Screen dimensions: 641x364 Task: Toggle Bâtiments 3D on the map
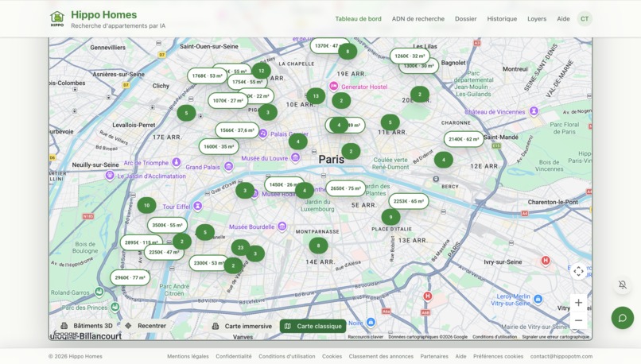click(x=86, y=326)
